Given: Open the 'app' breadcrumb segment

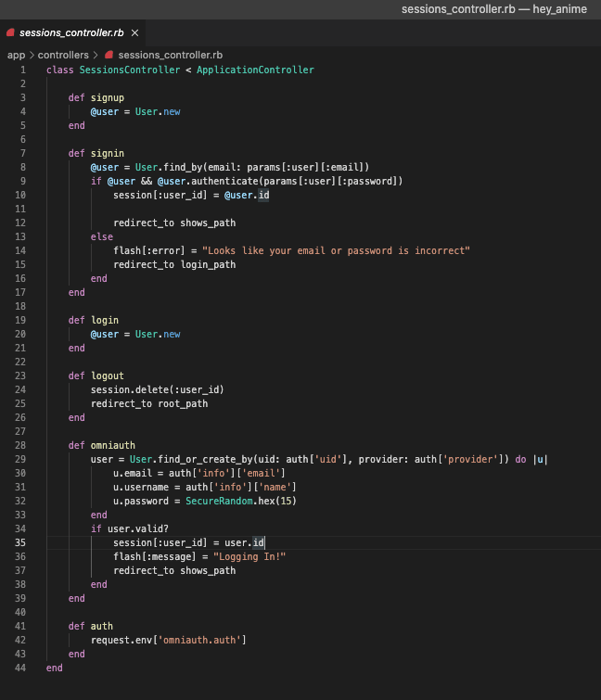Looking at the screenshot, I should tap(16, 55).
